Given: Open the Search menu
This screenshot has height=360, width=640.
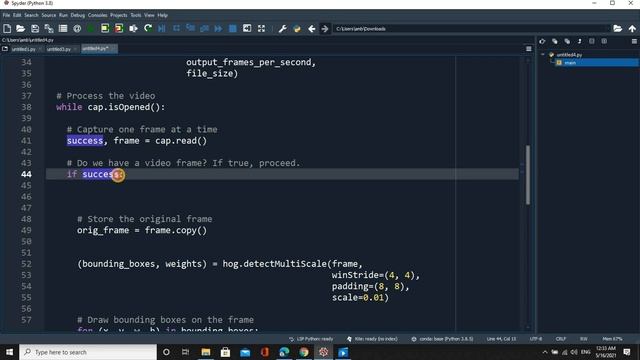Looking at the screenshot, I should 31,15.
